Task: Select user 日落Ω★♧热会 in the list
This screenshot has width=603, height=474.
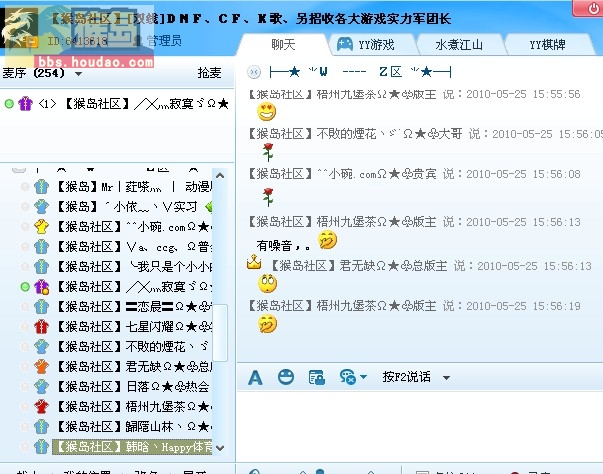Action: (132, 387)
